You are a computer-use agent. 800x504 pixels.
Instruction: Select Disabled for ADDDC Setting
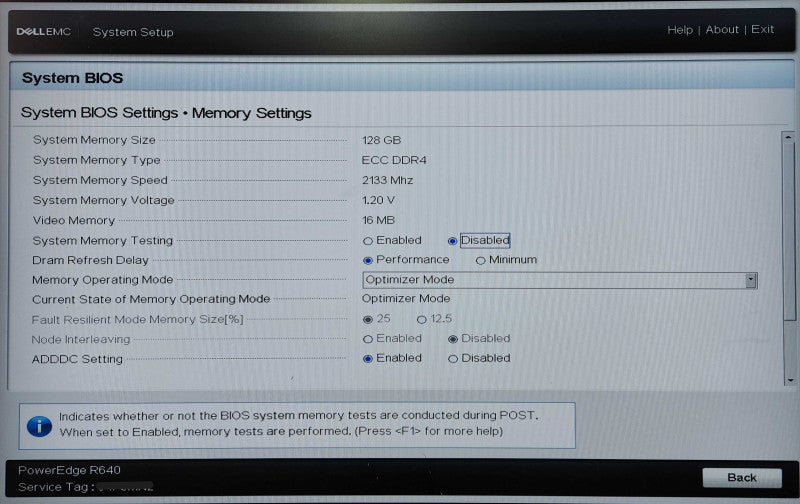tap(453, 359)
